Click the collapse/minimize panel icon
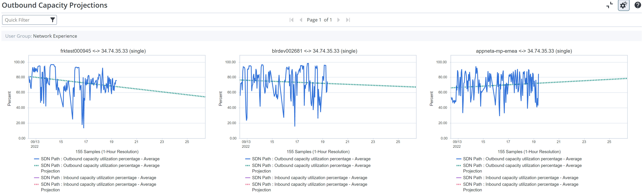The height and width of the screenshot is (195, 644). coord(610,5)
